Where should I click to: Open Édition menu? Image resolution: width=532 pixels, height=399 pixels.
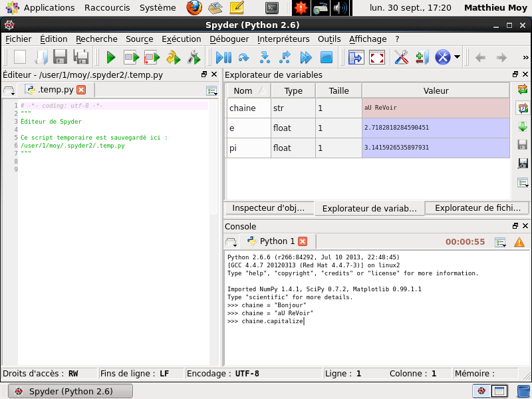point(54,39)
